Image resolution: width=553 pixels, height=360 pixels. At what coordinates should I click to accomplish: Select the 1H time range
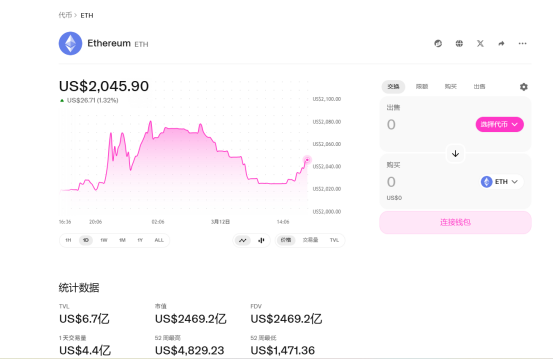(x=68, y=240)
